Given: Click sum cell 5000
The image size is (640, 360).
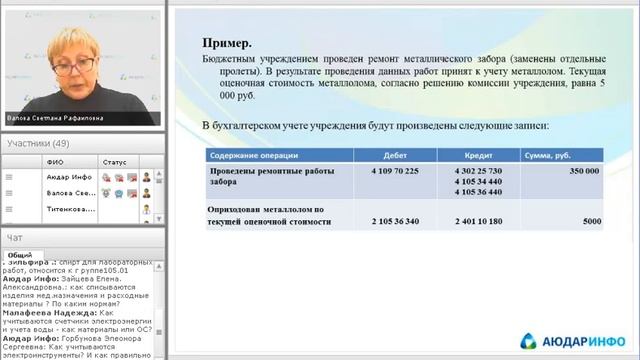Looking at the screenshot, I should [x=592, y=221].
